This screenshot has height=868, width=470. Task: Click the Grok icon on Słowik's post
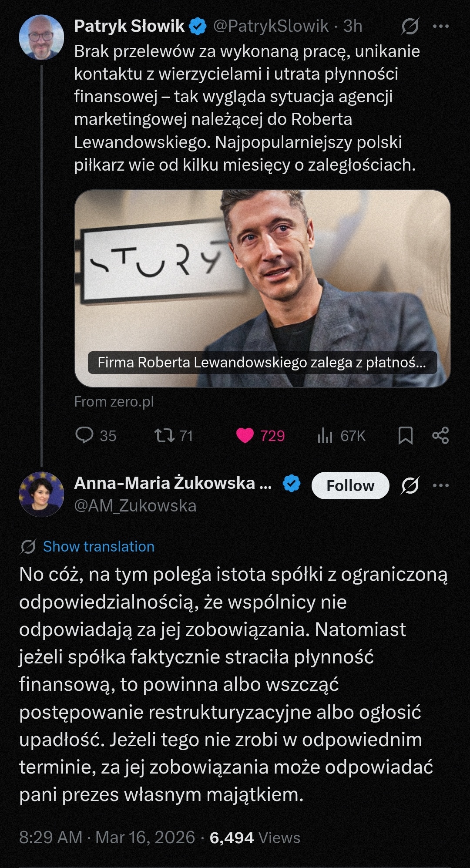pyautogui.click(x=410, y=26)
